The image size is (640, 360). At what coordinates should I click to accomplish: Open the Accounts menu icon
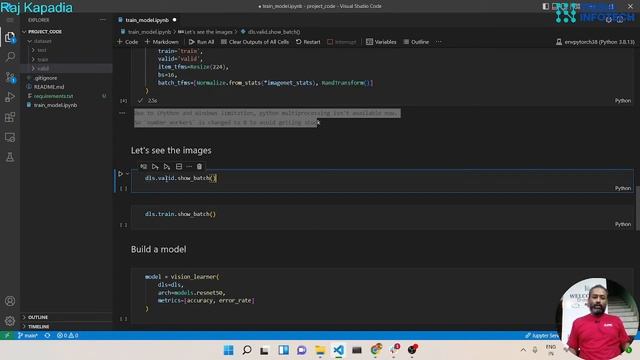coord(10,301)
